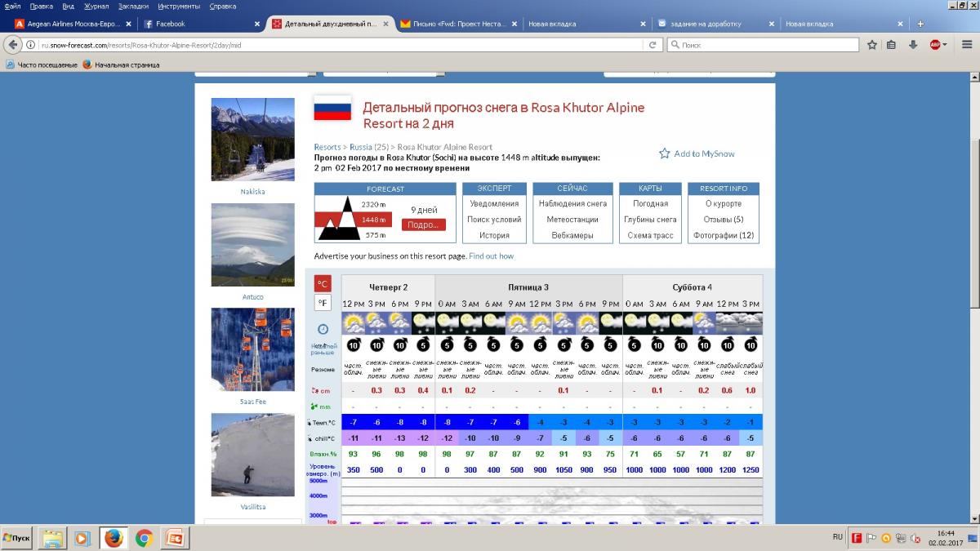Open 'Часто посещаемые' bookmarks folder
This screenshot has height=551, width=980.
[x=42, y=64]
